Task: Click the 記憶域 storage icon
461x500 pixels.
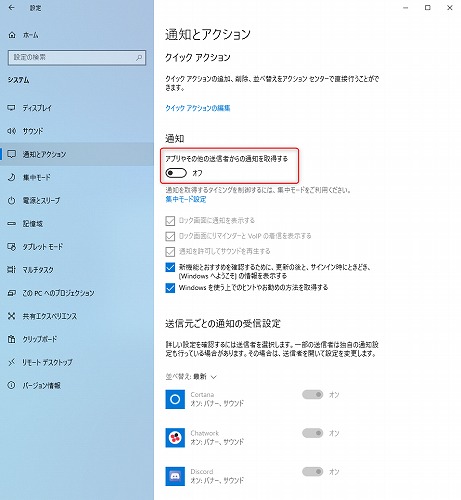Action: pos(11,223)
